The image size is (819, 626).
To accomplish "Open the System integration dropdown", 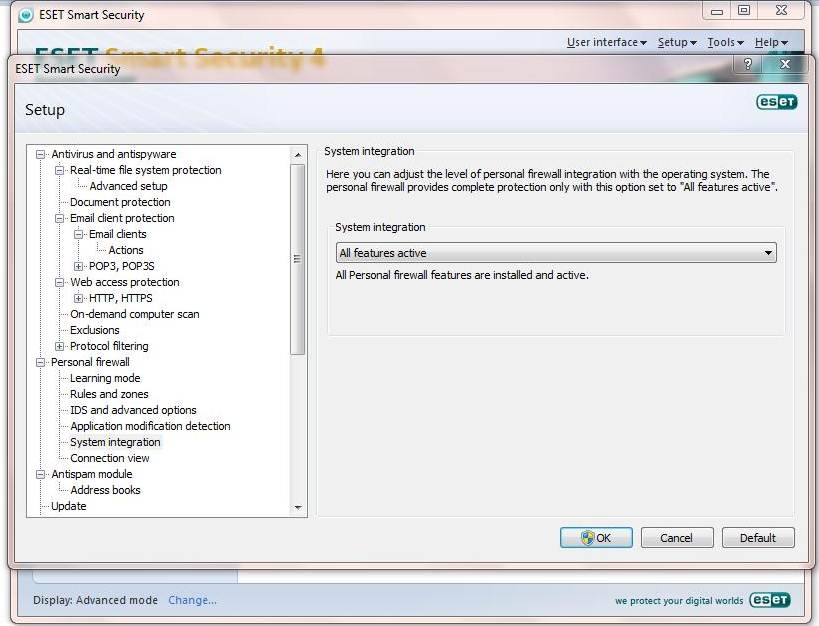I will pyautogui.click(x=556, y=253).
